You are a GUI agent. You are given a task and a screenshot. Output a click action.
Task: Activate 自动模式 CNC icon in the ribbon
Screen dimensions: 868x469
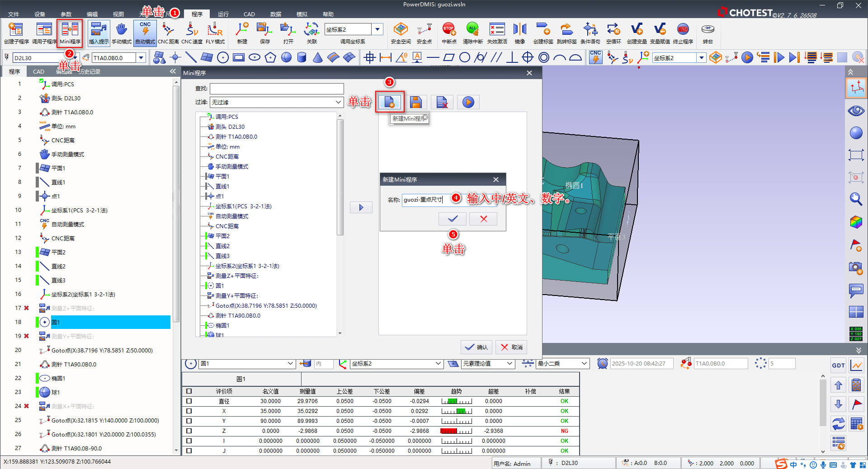click(x=145, y=33)
